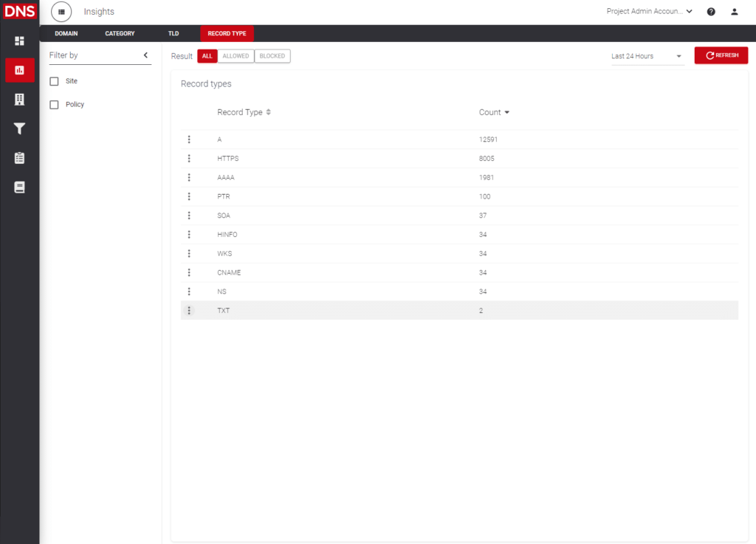Open the Last 24 Hours time range dropdown
Screen dimensions: 756x544
[x=647, y=56]
